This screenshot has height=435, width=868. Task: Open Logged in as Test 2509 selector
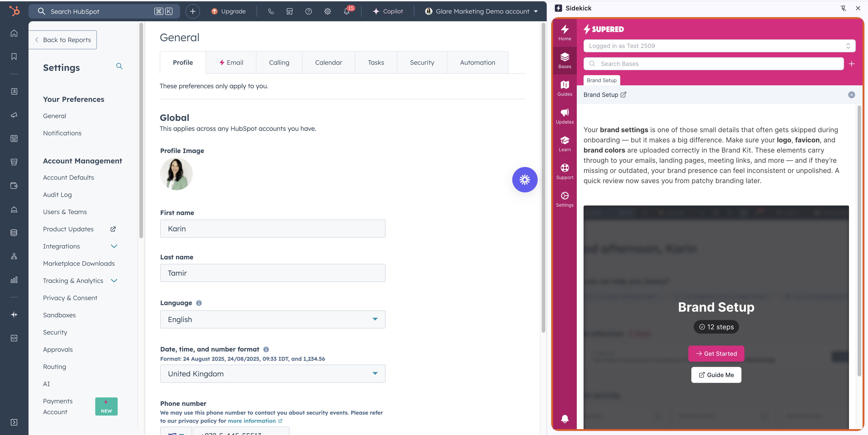pyautogui.click(x=719, y=46)
